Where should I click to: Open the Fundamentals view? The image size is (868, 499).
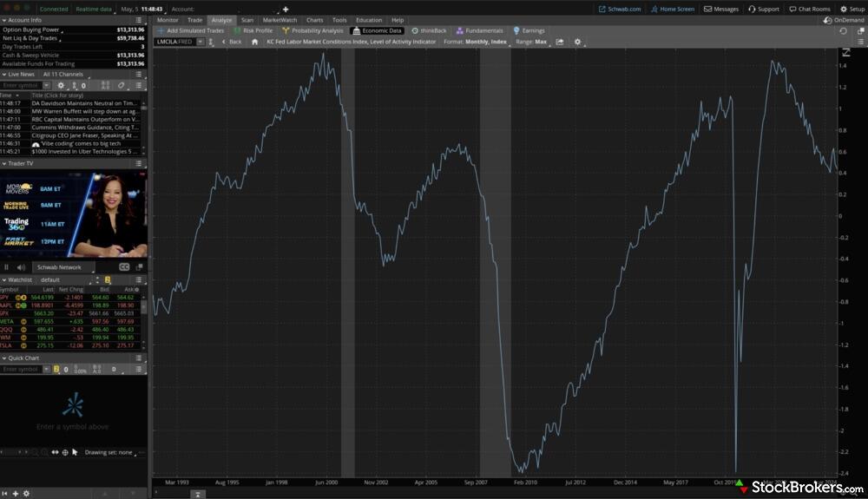[479, 30]
